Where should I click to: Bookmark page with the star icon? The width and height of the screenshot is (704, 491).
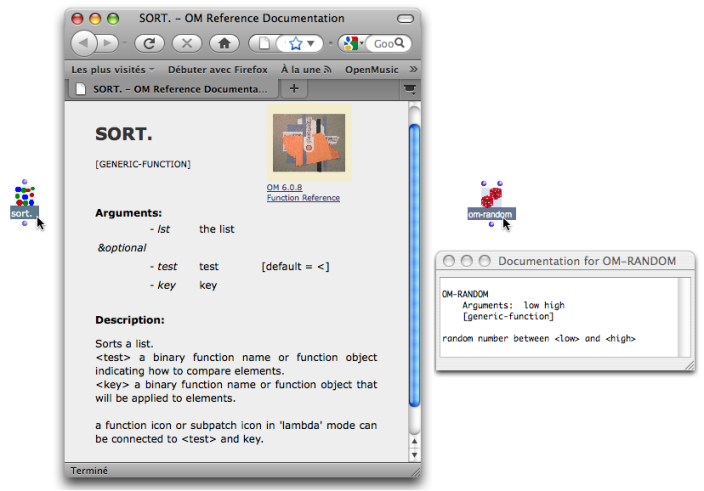(295, 43)
